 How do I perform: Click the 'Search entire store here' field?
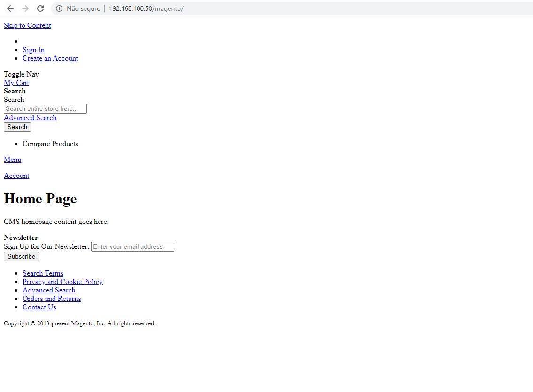pos(45,108)
